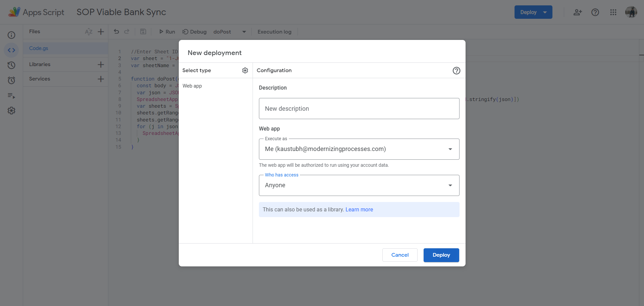Open the Triggers alarm clock icon
644x306 pixels.
pyautogui.click(x=11, y=80)
